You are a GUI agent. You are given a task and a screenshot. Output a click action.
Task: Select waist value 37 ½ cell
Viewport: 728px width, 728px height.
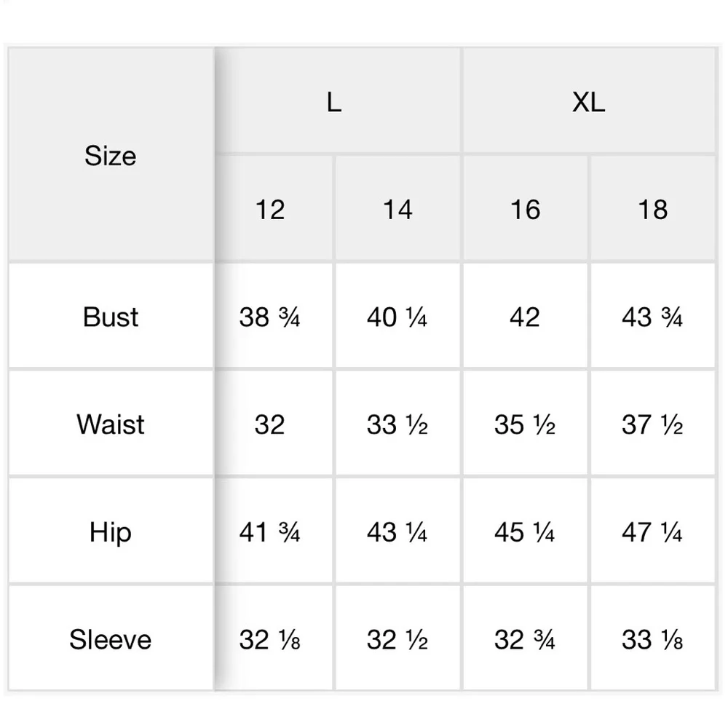coord(653,424)
